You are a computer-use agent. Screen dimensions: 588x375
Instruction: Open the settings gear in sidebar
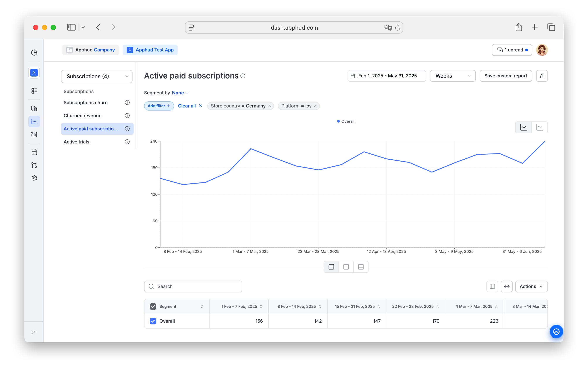pyautogui.click(x=34, y=178)
